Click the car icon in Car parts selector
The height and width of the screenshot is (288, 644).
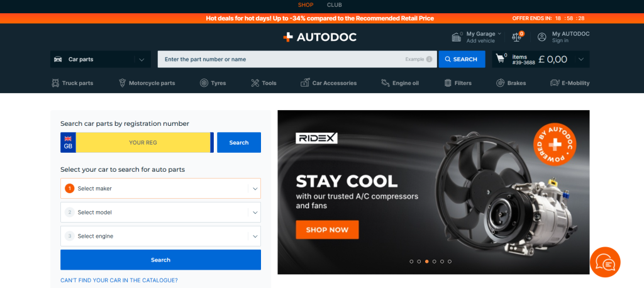pos(58,59)
